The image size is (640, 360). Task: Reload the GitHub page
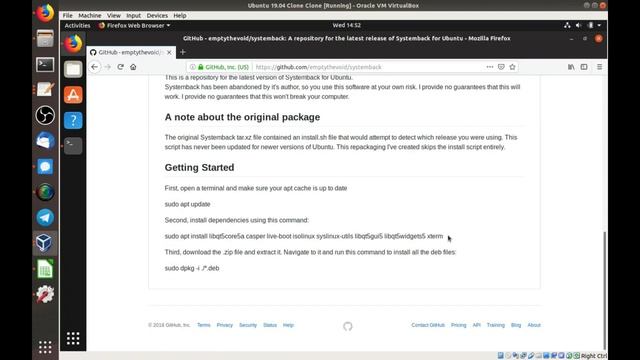(120, 67)
